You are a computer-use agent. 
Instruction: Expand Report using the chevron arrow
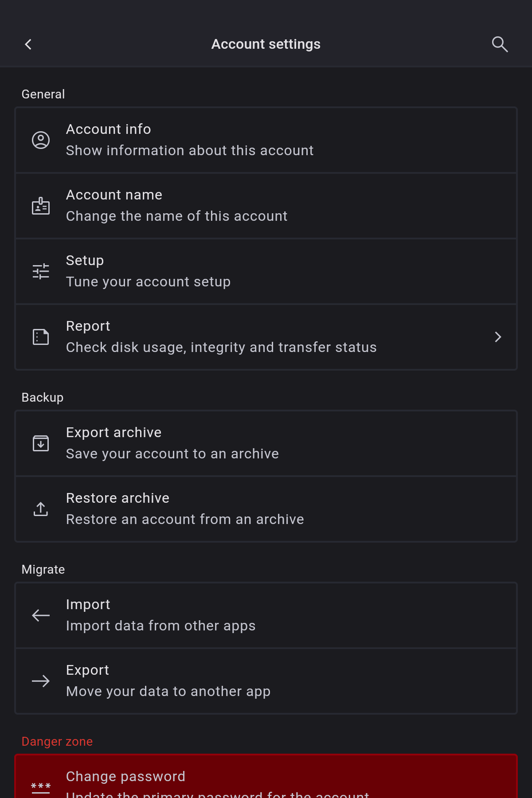point(498,337)
